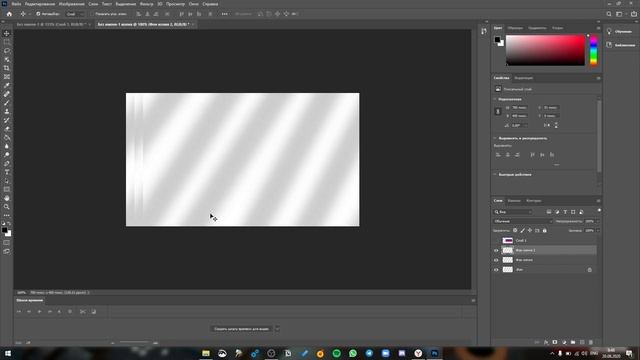
Task: Hide the Фон layer
Action: [496, 270]
